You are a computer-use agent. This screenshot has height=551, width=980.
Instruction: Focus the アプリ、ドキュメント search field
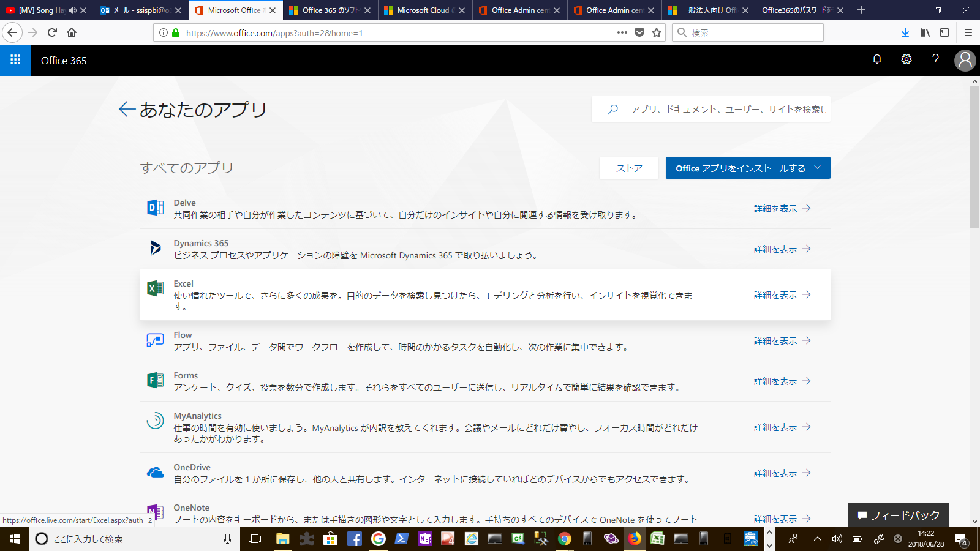click(711, 109)
